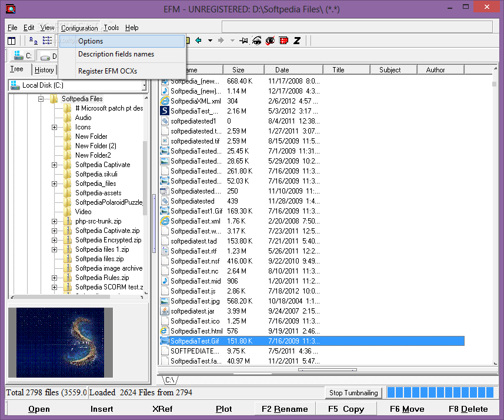This screenshot has width=504, height=420.
Task: Expand the Softpedia Rules.zip node
Action: (x=54, y=278)
